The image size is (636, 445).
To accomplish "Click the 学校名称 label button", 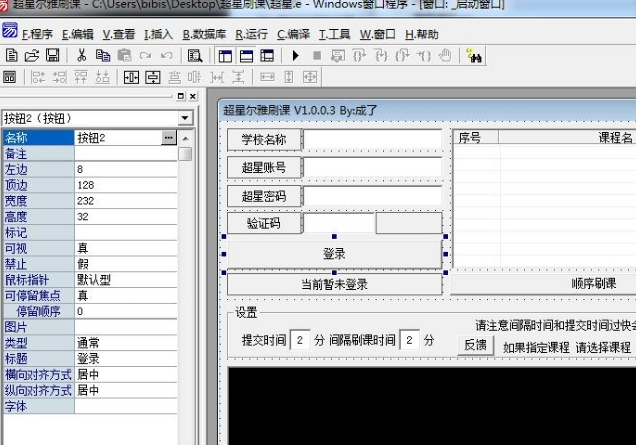I will point(264,140).
